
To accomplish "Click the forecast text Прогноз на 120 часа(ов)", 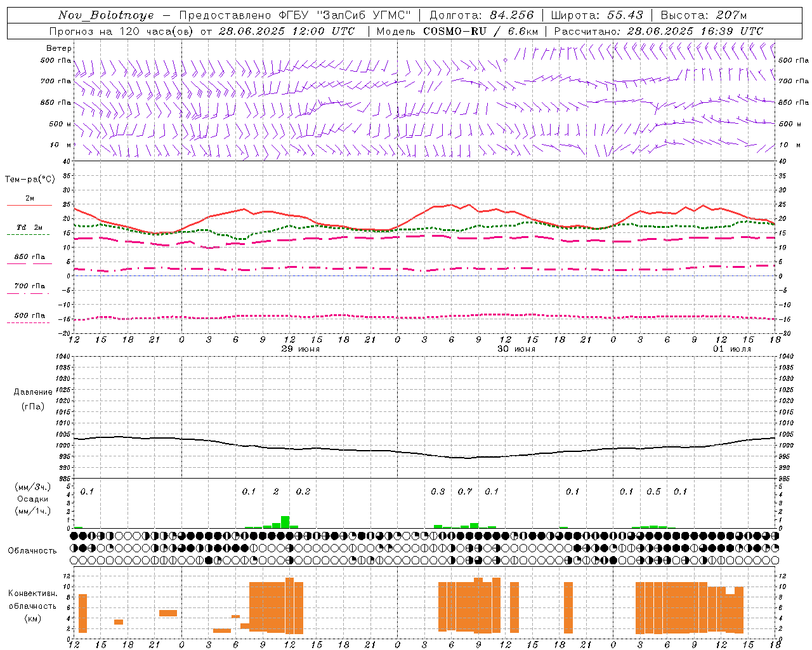I will pos(121,31).
